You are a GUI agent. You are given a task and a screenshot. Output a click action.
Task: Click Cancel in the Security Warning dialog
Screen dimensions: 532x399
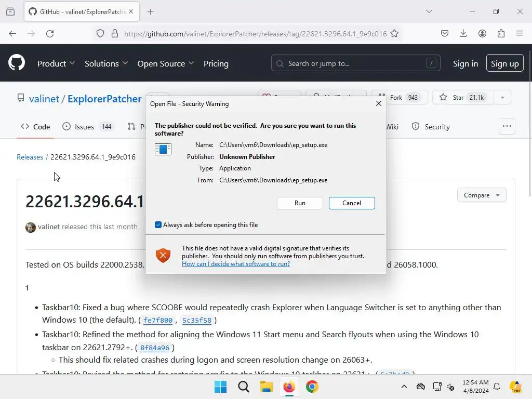coord(352,203)
